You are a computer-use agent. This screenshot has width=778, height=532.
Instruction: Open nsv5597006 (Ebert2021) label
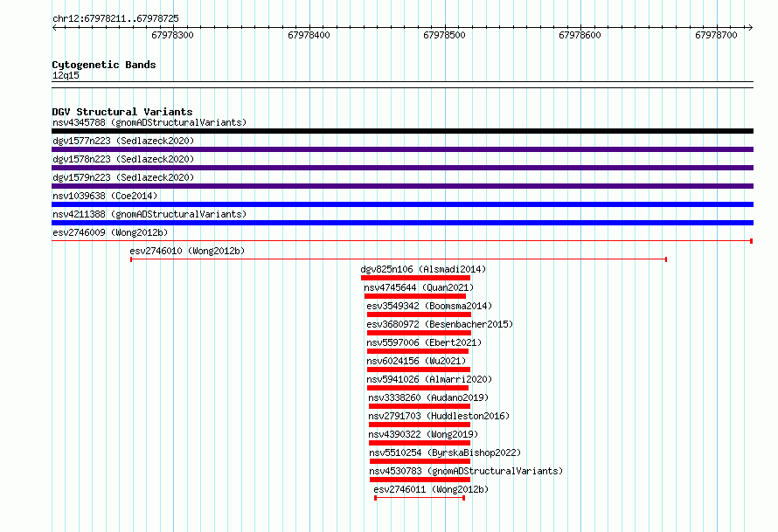424,342
